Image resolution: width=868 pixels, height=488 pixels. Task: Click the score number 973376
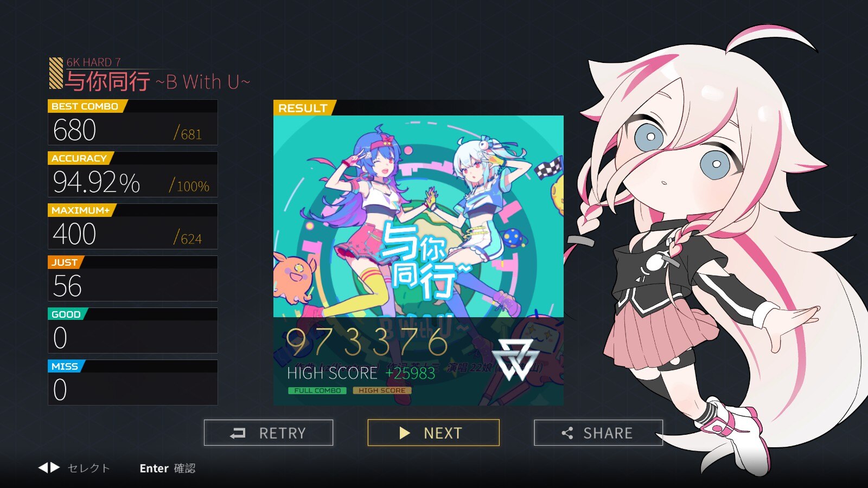[367, 342]
